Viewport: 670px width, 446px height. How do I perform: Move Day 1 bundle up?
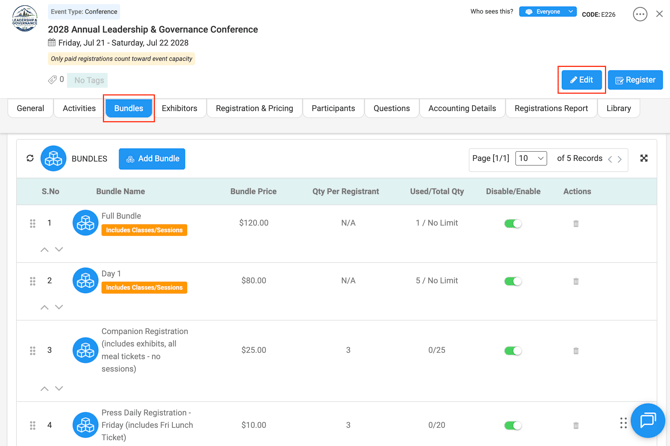pyautogui.click(x=44, y=307)
